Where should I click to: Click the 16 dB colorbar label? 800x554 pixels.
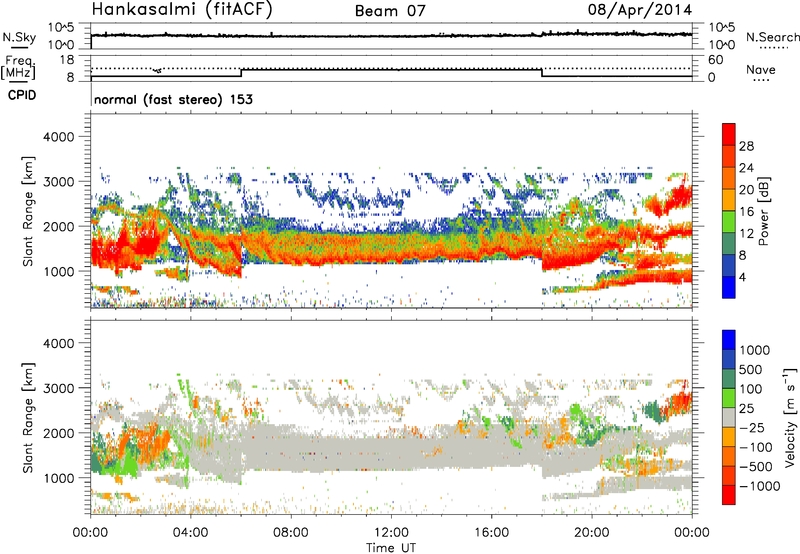click(x=746, y=212)
